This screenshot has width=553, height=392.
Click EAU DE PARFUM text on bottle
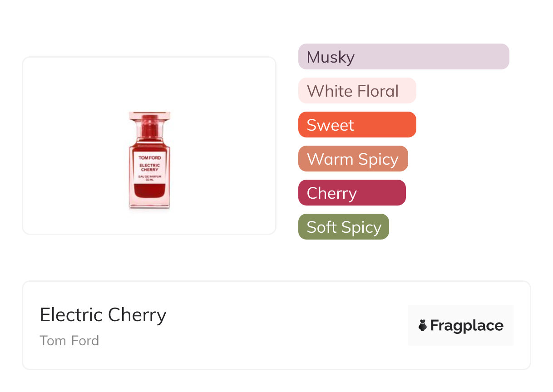tap(149, 176)
